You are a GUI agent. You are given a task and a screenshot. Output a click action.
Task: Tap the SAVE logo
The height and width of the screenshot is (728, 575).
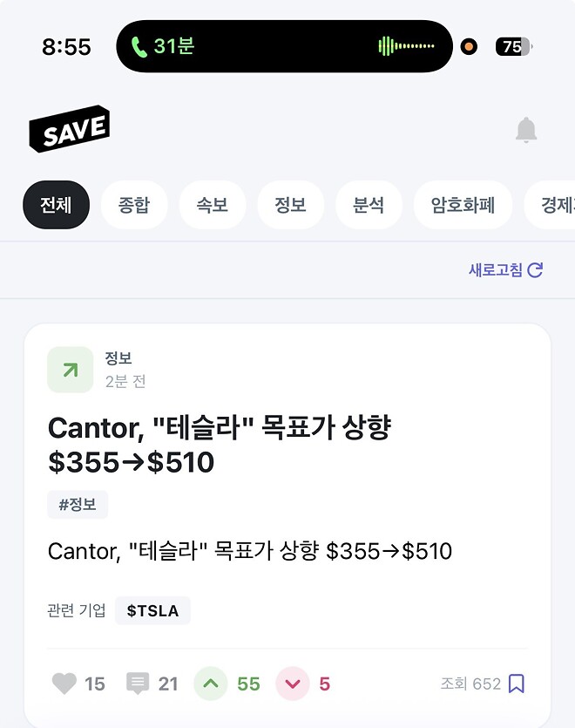coord(70,128)
